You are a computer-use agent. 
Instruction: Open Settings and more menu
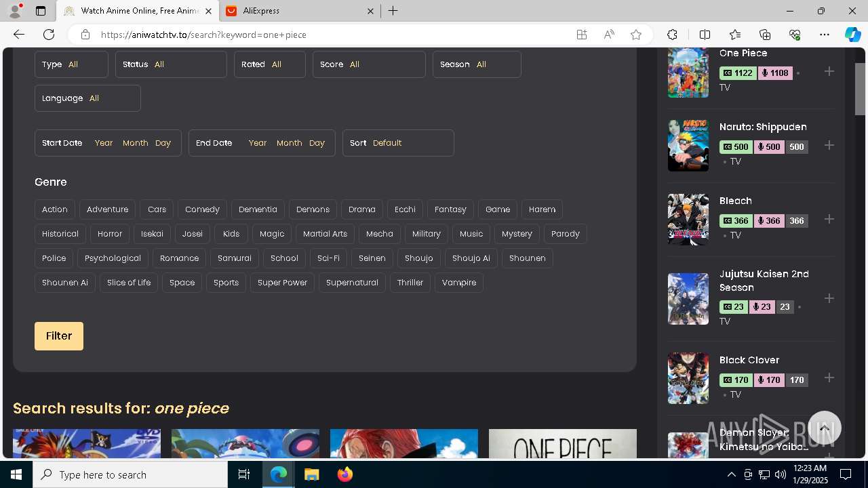click(x=825, y=35)
